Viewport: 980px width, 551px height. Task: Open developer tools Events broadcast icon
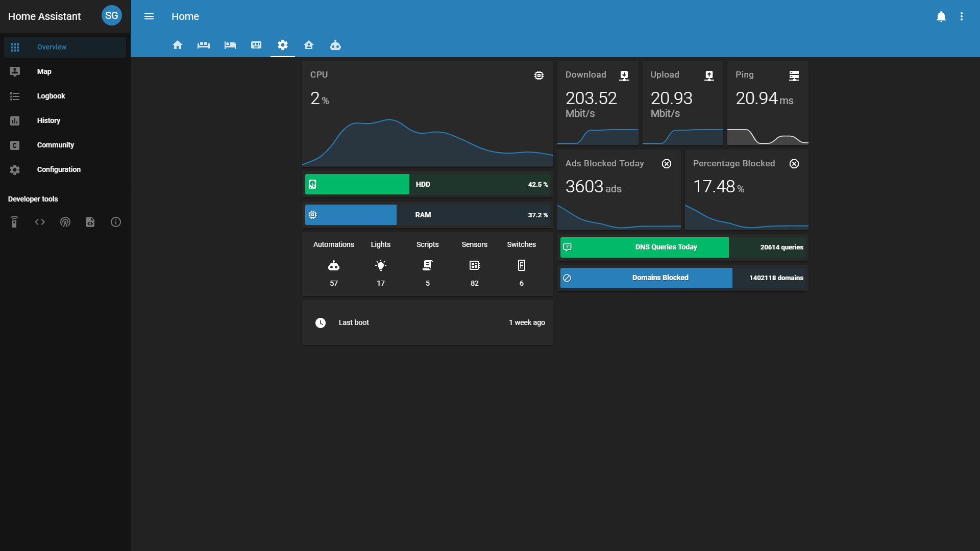pos(65,222)
